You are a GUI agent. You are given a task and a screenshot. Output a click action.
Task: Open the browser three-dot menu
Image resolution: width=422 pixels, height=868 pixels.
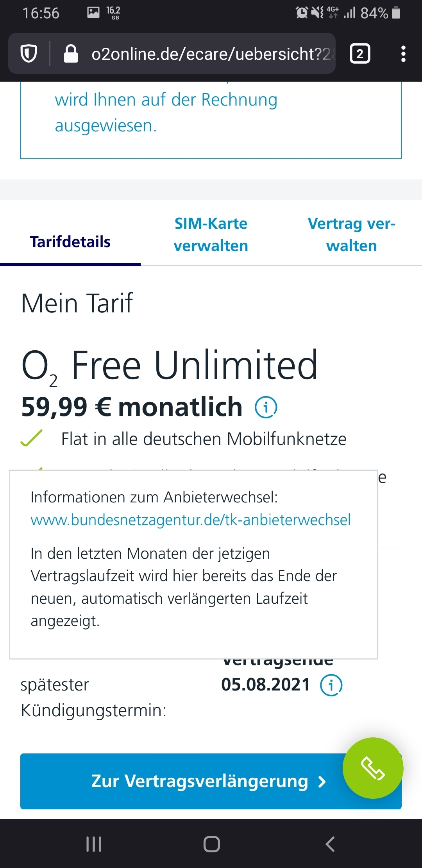coord(403,54)
